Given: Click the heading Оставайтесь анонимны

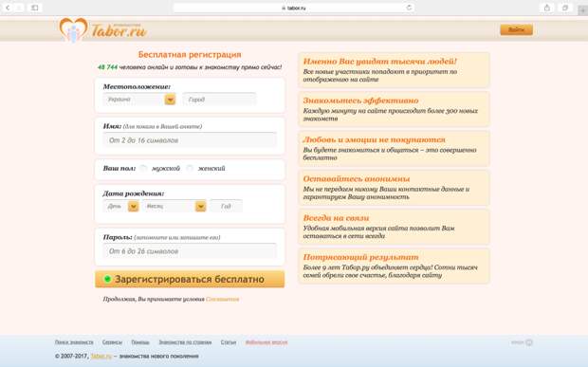Looking at the screenshot, I should pyautogui.click(x=357, y=179).
